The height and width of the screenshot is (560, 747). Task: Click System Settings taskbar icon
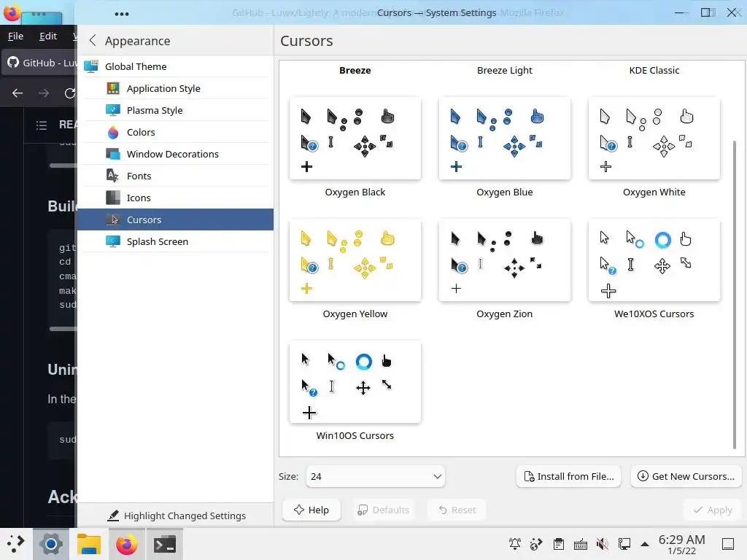(x=51, y=544)
